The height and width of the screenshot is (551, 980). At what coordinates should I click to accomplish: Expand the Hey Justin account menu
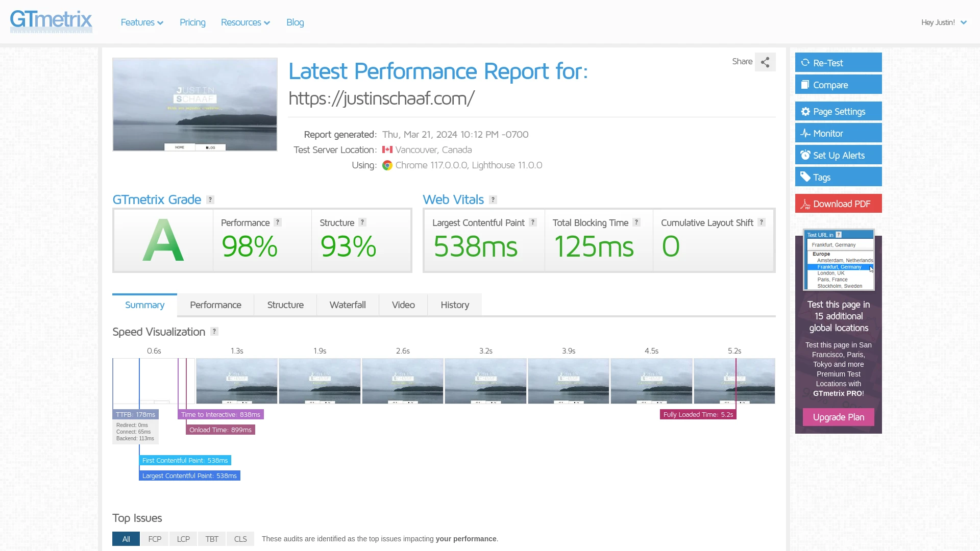click(x=944, y=22)
